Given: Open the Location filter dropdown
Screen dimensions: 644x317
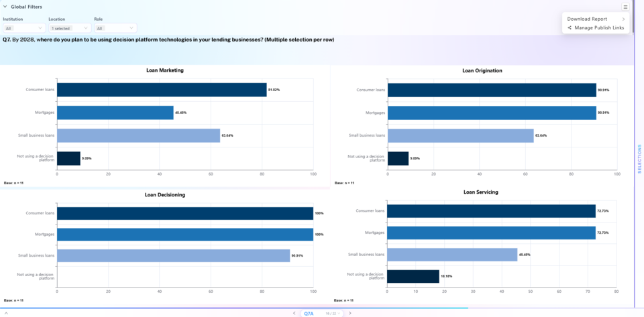Looking at the screenshot, I should [x=70, y=28].
